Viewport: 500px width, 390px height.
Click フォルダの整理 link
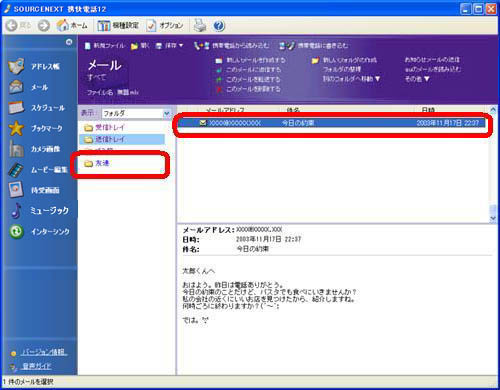tap(342, 69)
